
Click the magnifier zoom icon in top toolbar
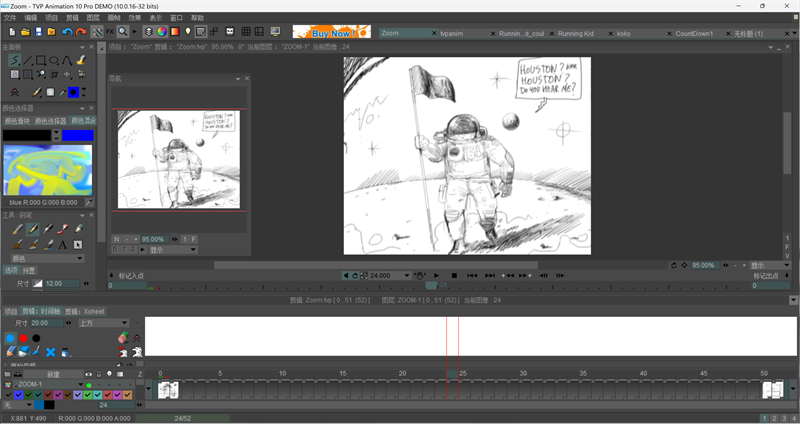(122, 32)
